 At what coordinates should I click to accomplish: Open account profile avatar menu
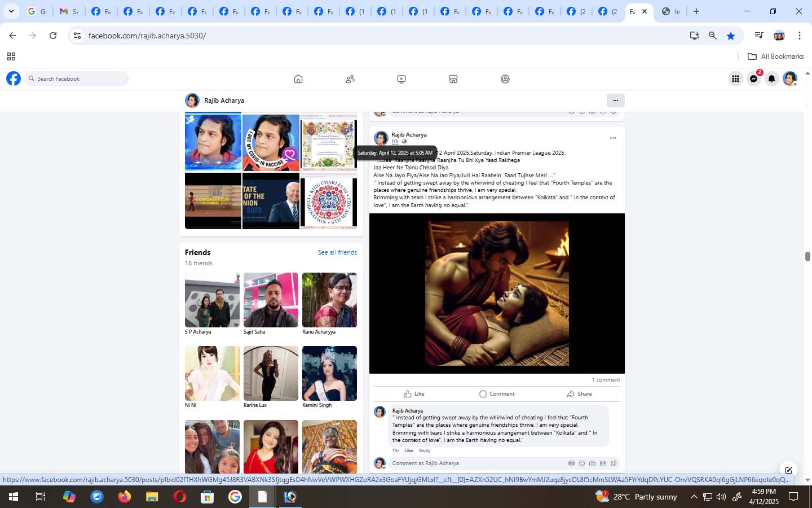click(x=790, y=79)
